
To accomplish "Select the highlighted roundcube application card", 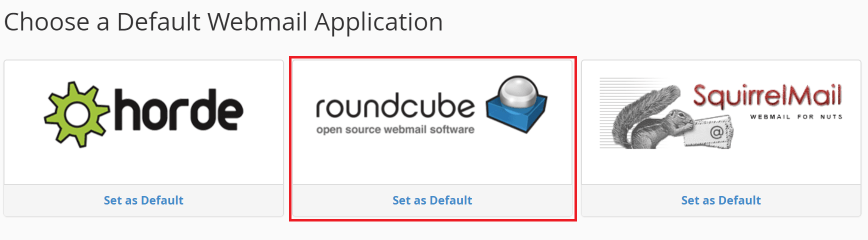I will (432, 138).
